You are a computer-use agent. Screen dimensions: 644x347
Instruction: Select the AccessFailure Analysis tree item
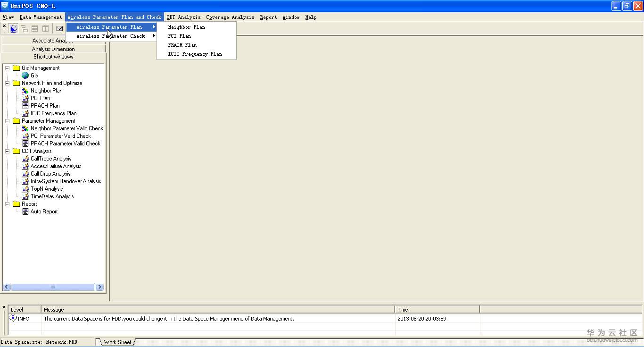pos(56,166)
